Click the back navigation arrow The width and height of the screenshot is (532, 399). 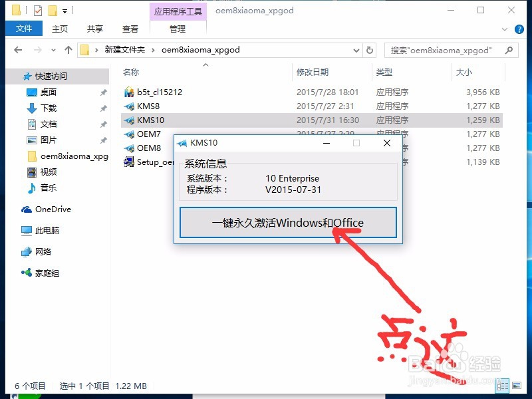point(17,50)
